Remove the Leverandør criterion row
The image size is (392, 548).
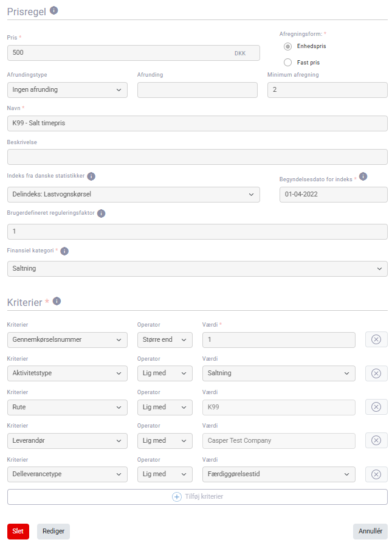pyautogui.click(x=376, y=440)
